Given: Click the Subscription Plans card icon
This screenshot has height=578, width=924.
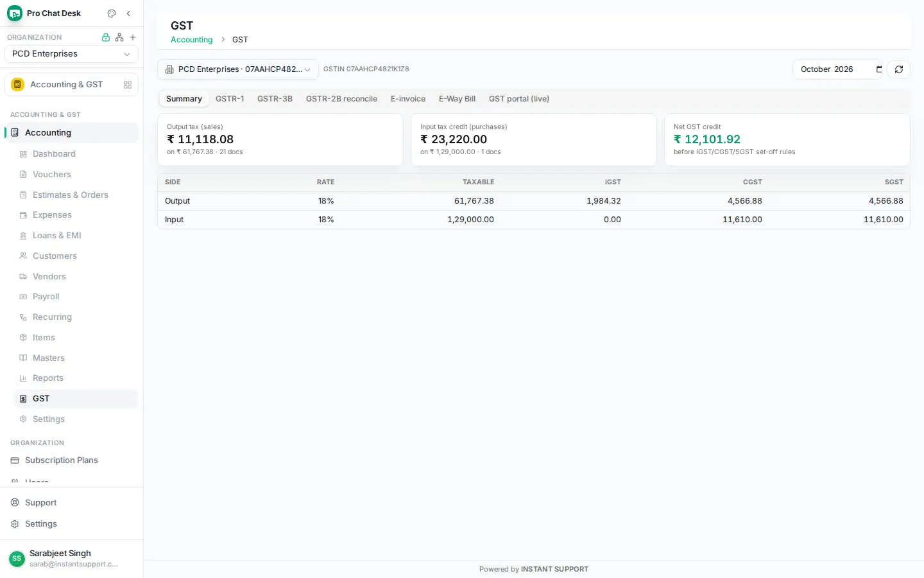Looking at the screenshot, I should coord(15,460).
